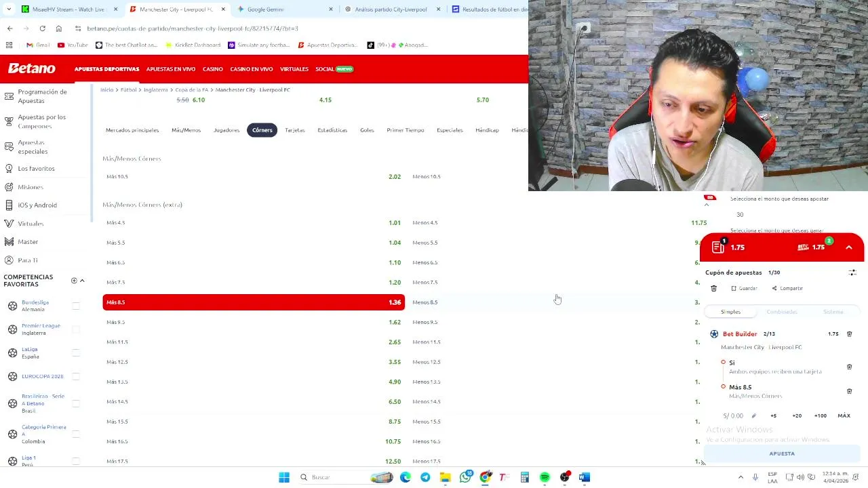Click the Master sidebar icon

[9, 241]
